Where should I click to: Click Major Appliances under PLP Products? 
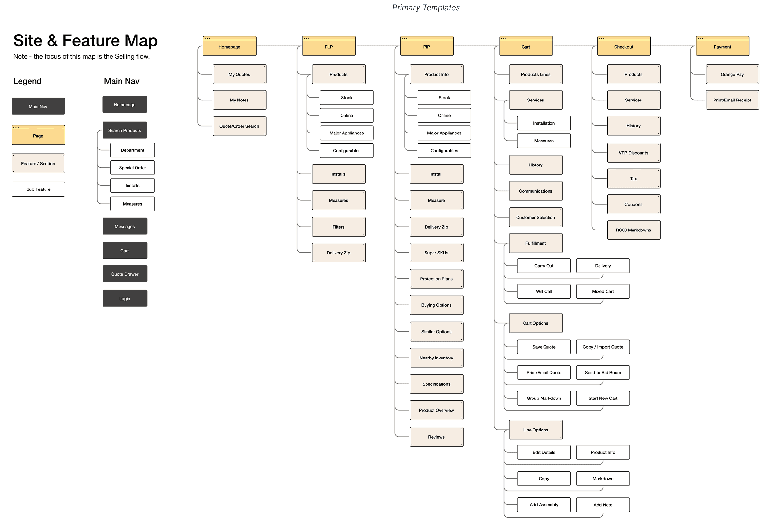pos(346,133)
